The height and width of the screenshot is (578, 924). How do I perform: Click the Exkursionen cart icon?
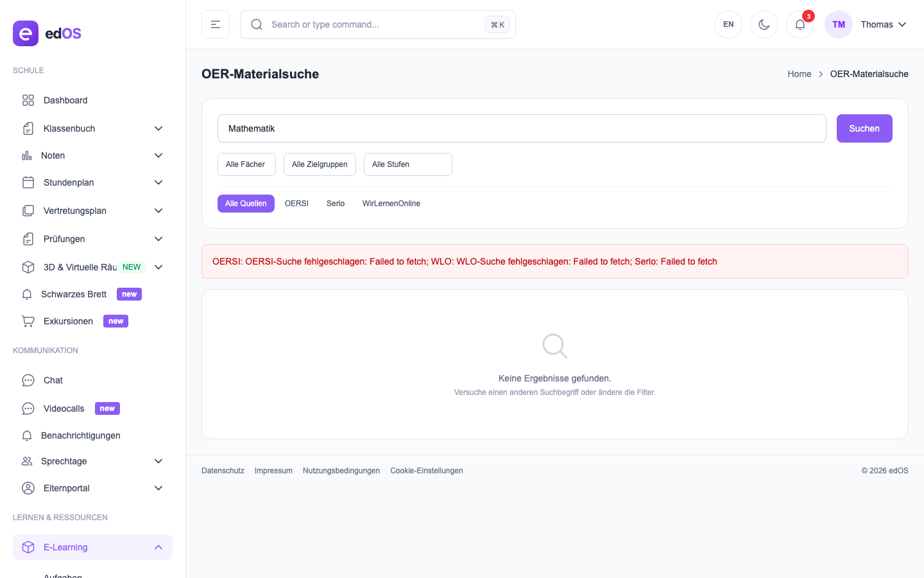point(28,321)
